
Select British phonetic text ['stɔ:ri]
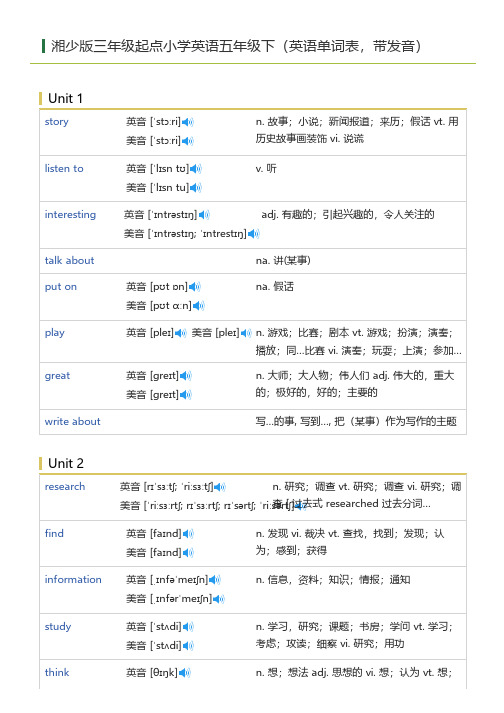[166, 122]
